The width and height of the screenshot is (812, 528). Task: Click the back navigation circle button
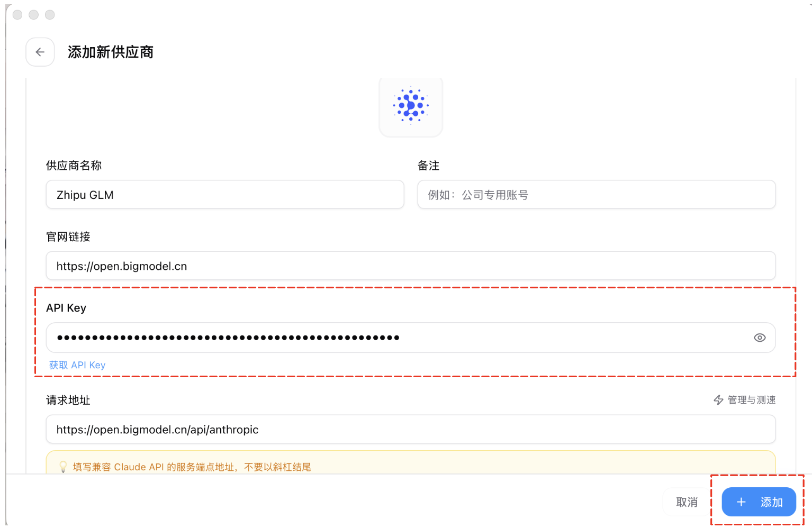tap(40, 52)
